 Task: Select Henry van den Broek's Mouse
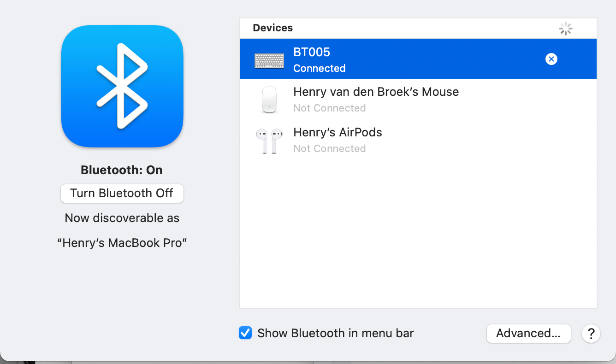(x=376, y=92)
